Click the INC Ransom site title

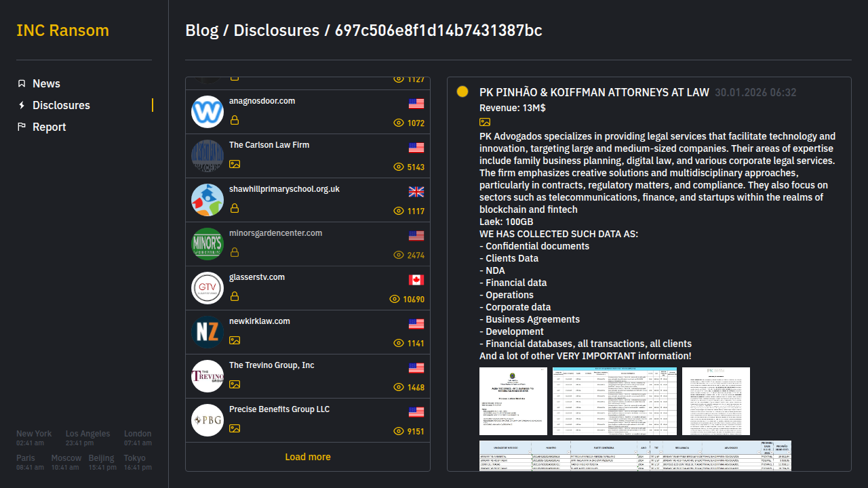(x=62, y=30)
